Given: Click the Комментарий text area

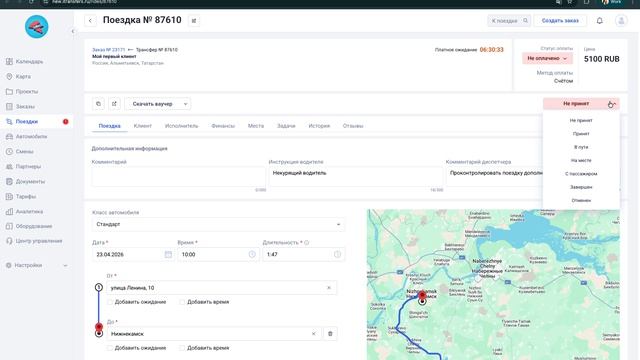Looking at the screenshot, I should tap(178, 177).
